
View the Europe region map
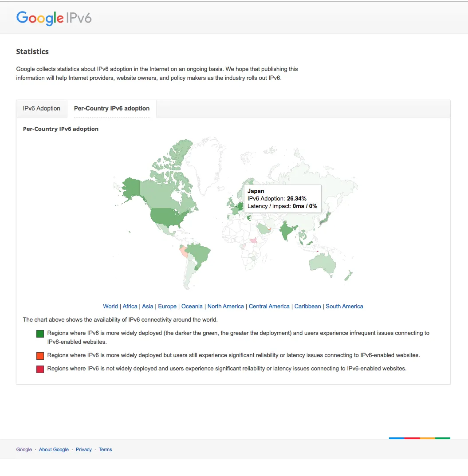coord(167,307)
